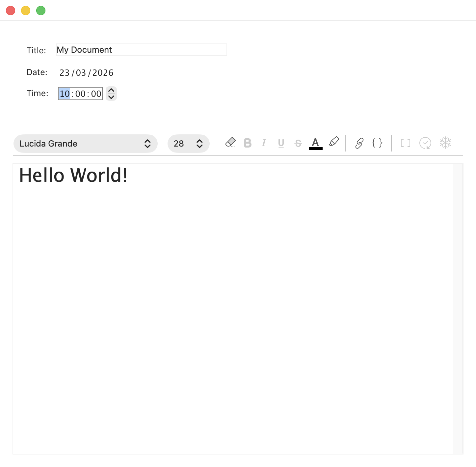Toggle underline formatting
This screenshot has width=476, height=467.
281,143
